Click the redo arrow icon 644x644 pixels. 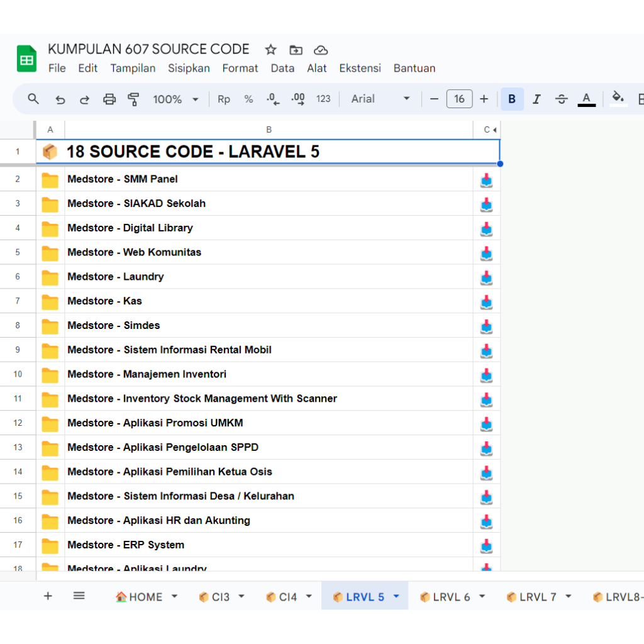84,99
